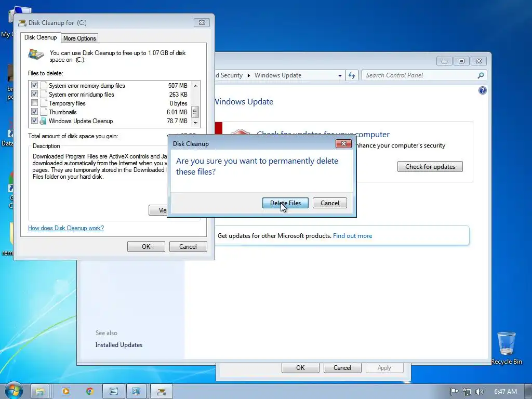Click the 78.7 MB size value
The image size is (532, 399).
click(x=177, y=121)
